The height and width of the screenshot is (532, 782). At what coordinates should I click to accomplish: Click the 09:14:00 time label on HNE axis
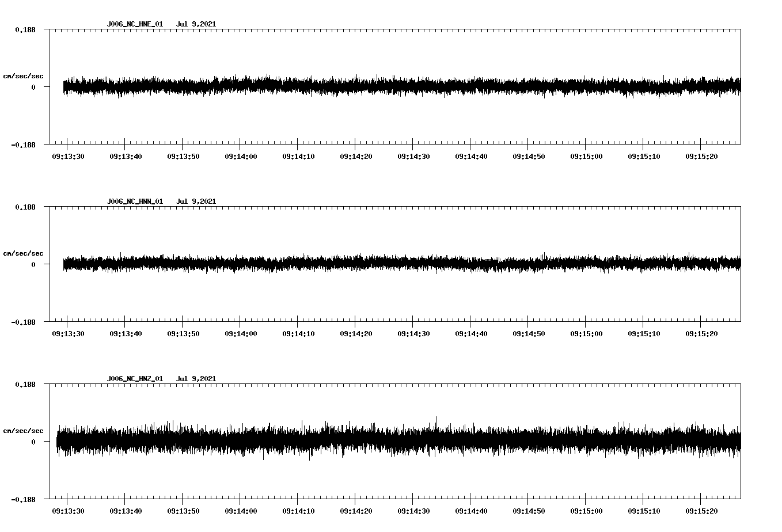click(241, 157)
